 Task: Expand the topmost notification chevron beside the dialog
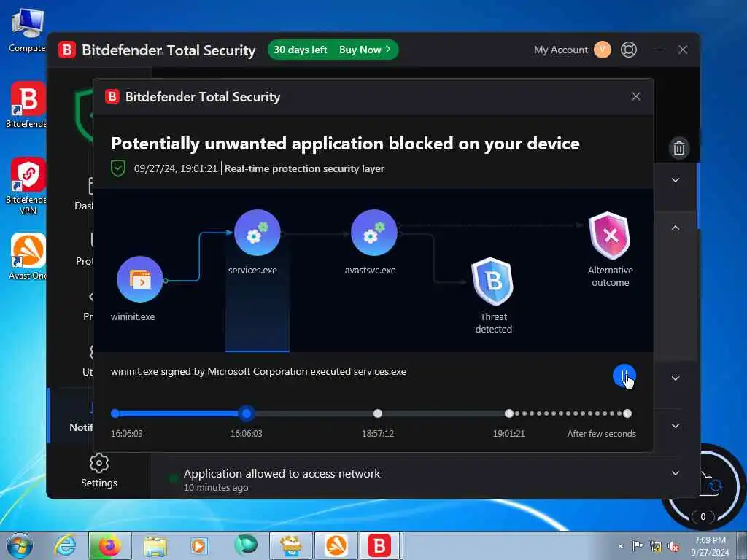[x=675, y=180]
